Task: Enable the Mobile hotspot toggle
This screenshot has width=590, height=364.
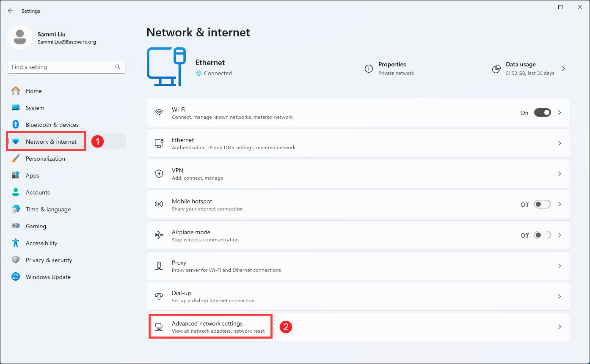Action: click(x=542, y=205)
